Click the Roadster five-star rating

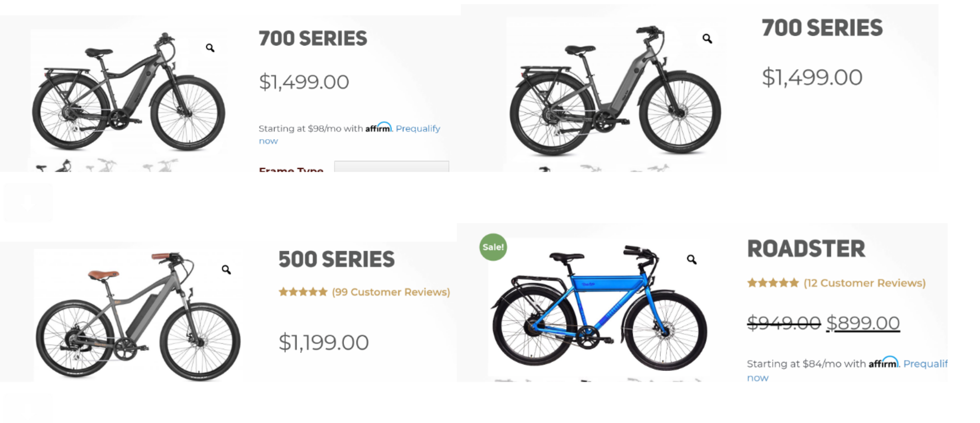pos(773,283)
